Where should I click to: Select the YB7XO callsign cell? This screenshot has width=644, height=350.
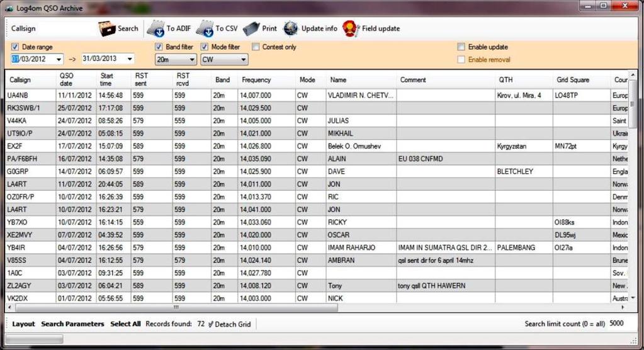31,222
